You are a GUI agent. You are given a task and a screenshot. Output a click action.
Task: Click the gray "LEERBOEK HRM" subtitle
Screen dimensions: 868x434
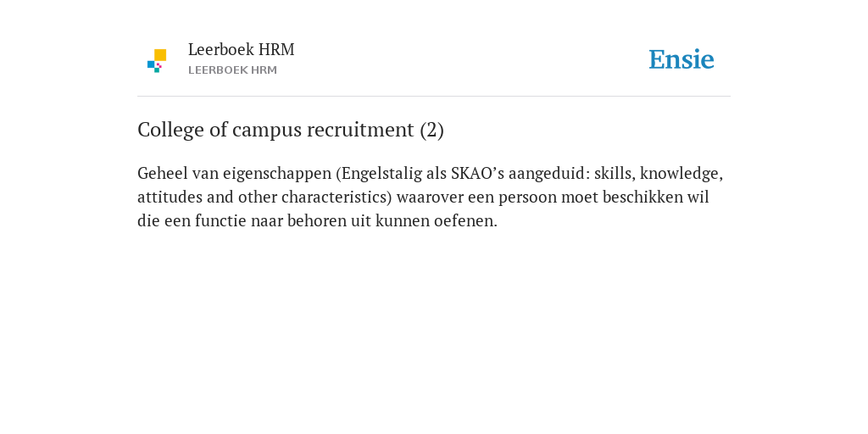(232, 70)
